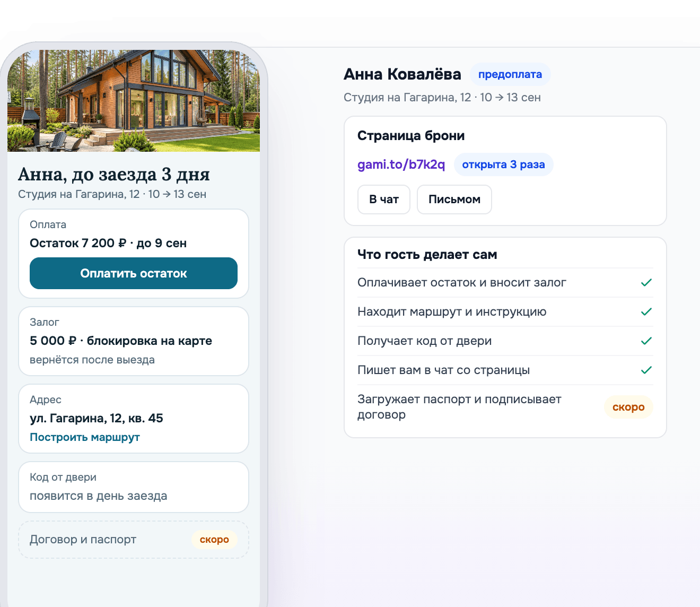
Task: Click the checkmark beside 'Пишет вам в чат со страницы'
Action: [646, 370]
